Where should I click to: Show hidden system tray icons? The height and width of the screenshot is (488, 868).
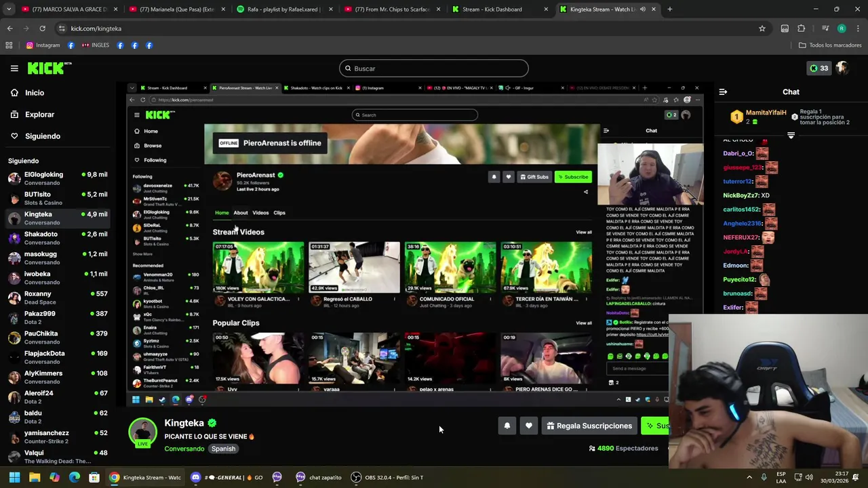(x=749, y=477)
